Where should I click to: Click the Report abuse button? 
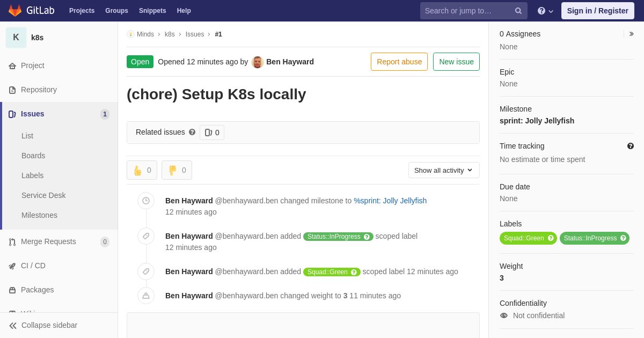[399, 62]
